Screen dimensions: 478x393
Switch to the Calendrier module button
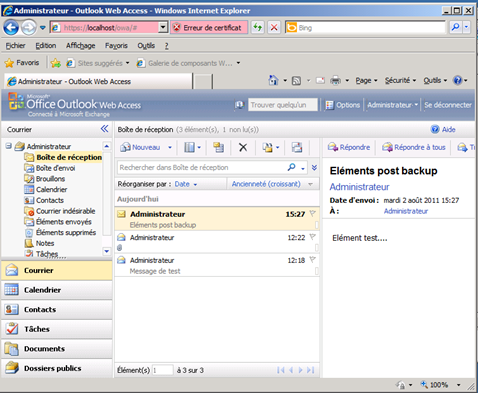pos(57,290)
